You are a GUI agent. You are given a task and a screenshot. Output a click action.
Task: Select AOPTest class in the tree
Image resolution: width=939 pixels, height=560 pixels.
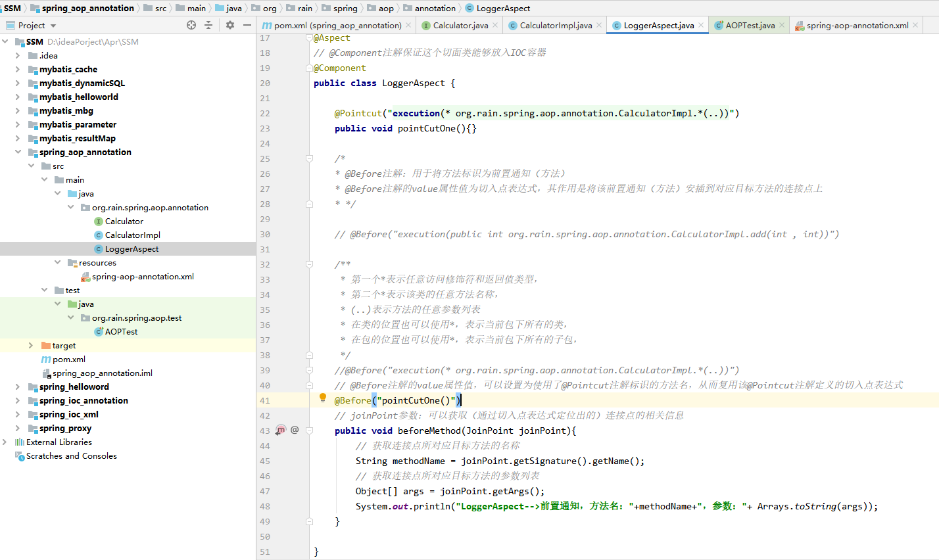[x=121, y=331]
